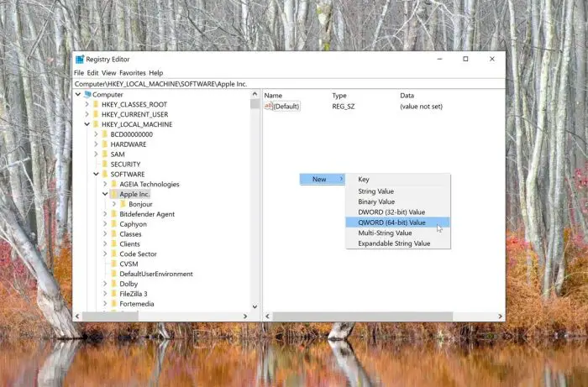Select the (Default) string value icon
Viewport: 588px width, 387px height.
click(x=269, y=107)
